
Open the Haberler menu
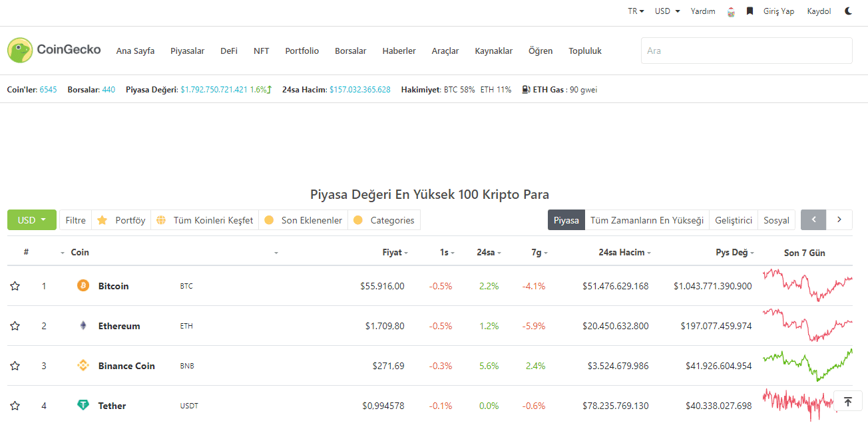tap(399, 51)
